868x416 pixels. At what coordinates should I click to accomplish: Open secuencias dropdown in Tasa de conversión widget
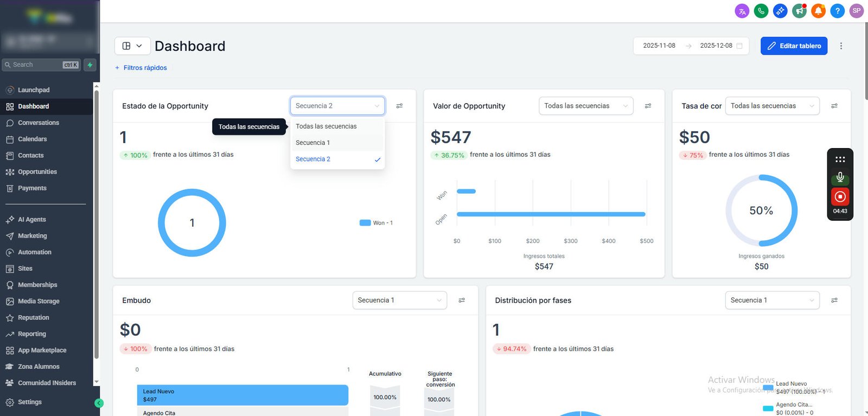[772, 106]
